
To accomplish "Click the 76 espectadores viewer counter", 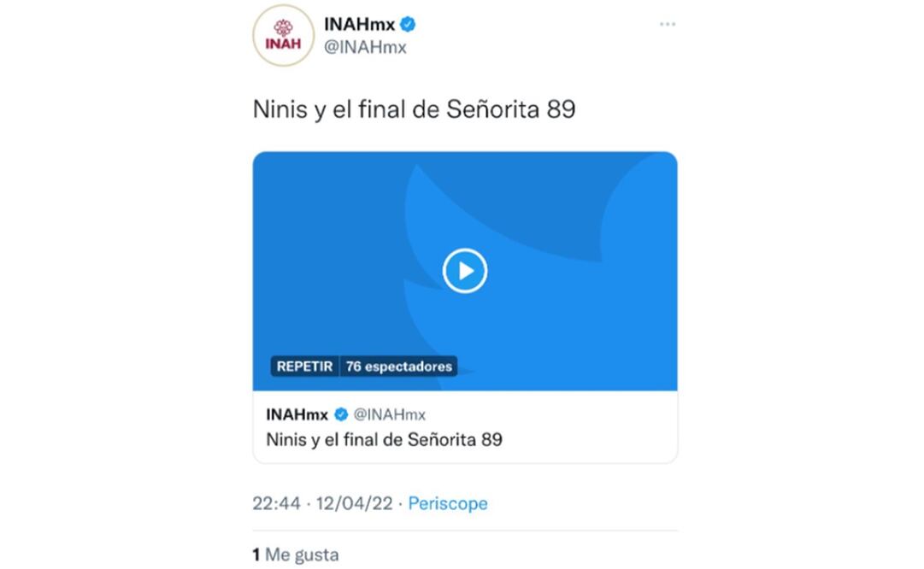I will [398, 366].
